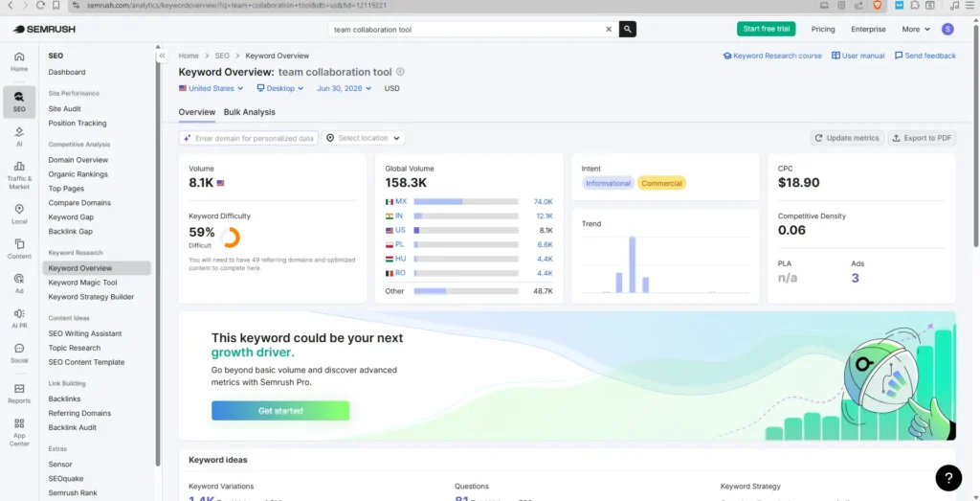Clear the search box with X icon
The width and height of the screenshot is (980, 501).
tap(609, 30)
